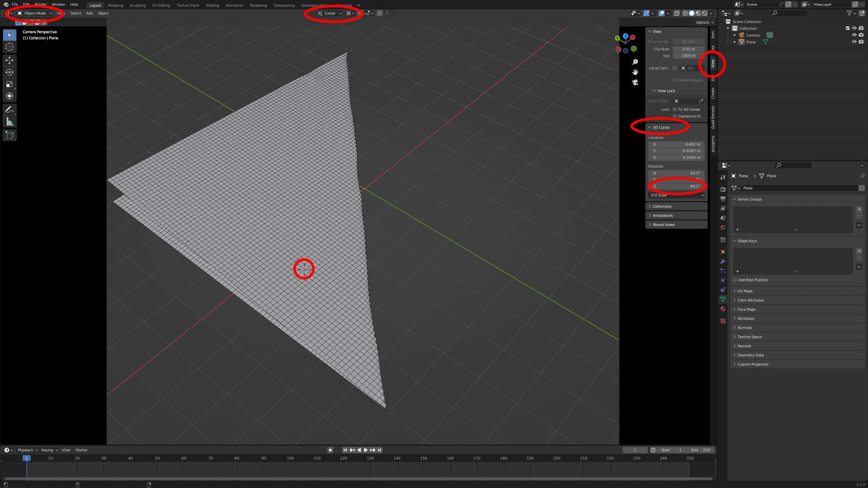The height and width of the screenshot is (488, 868).
Task: Open the Object Mode dropdown
Action: click(34, 13)
